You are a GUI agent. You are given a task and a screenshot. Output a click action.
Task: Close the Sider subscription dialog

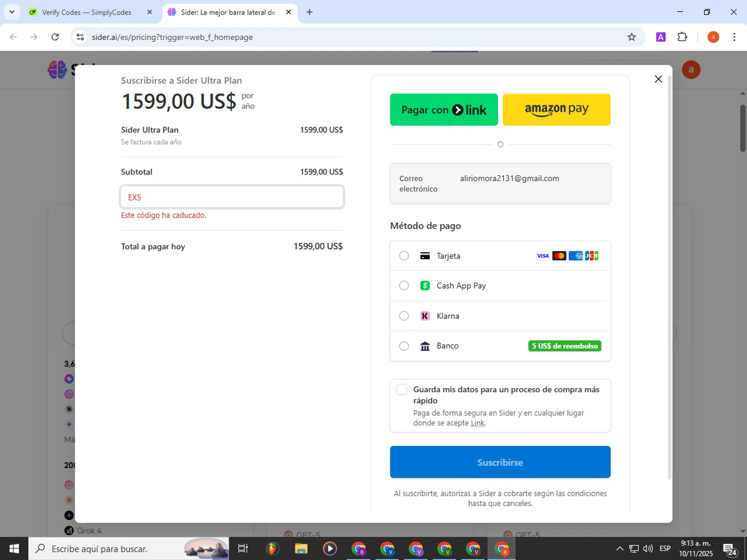(x=658, y=79)
